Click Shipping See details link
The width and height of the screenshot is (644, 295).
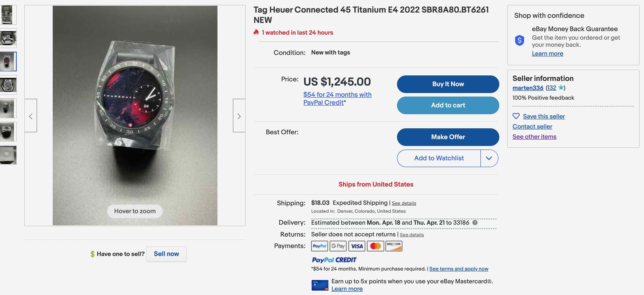[404, 203]
